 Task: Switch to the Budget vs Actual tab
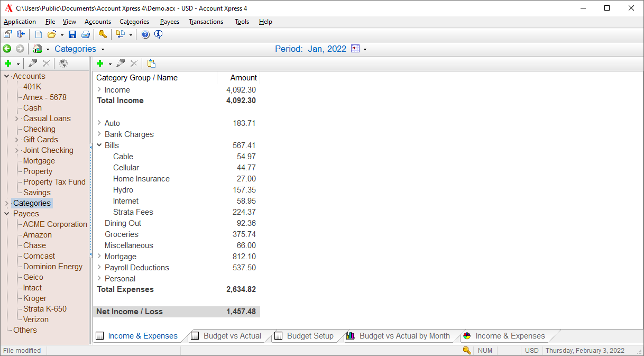[232, 336]
